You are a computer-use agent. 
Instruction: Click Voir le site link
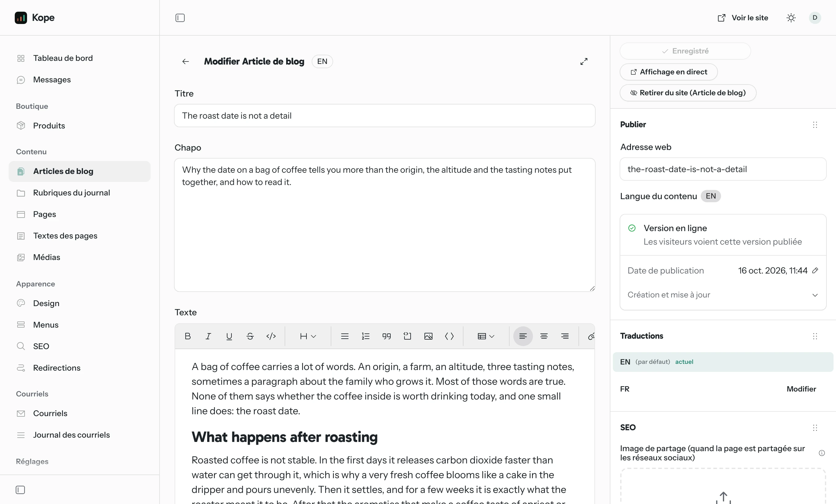[743, 18]
